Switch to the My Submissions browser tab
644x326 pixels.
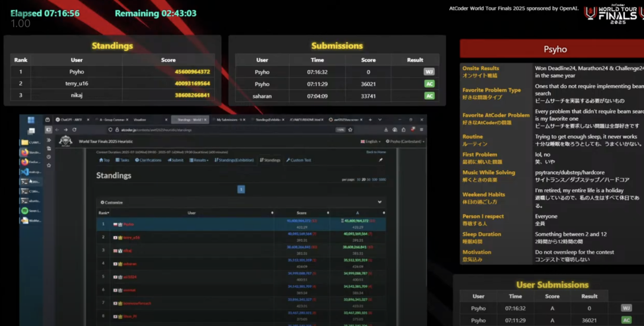229,119
